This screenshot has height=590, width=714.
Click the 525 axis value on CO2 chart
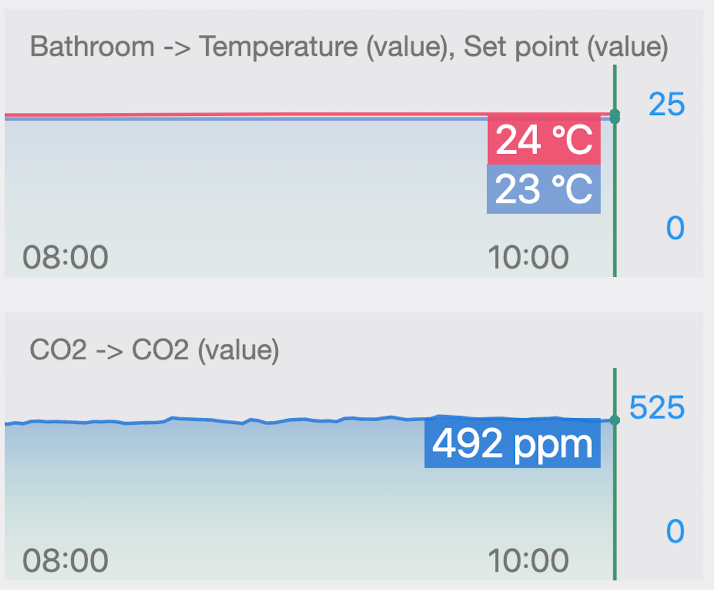pyautogui.click(x=657, y=408)
